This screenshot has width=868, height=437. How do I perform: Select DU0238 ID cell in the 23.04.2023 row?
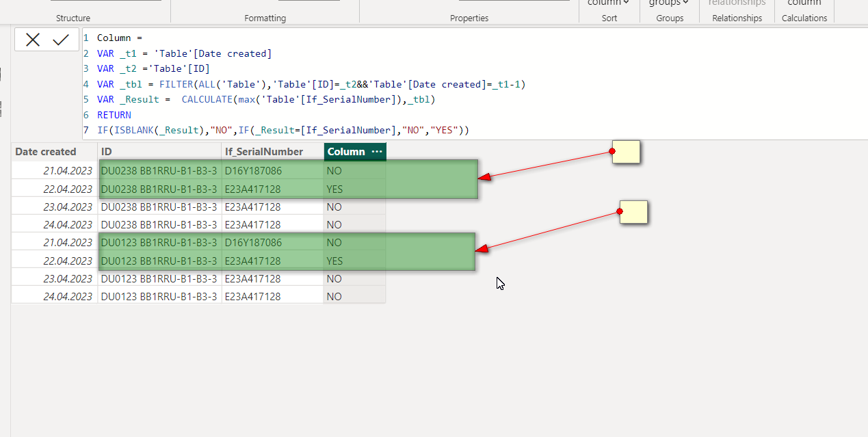(159, 207)
